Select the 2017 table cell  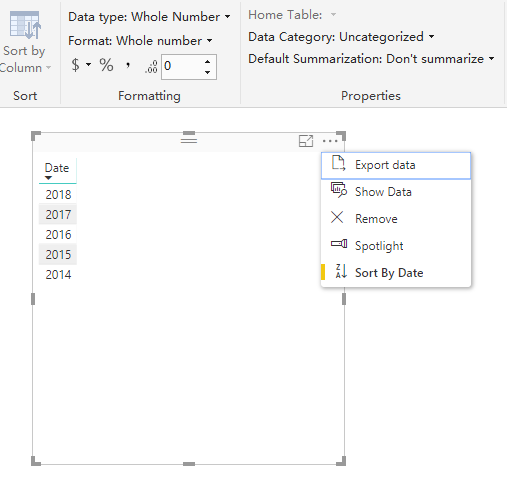pyautogui.click(x=58, y=215)
